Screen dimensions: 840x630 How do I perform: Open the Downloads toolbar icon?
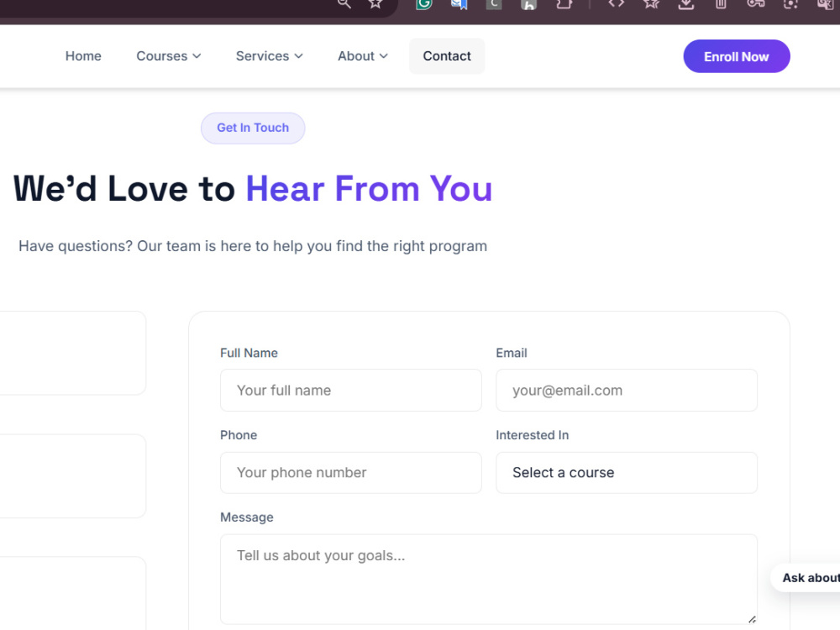click(686, 3)
